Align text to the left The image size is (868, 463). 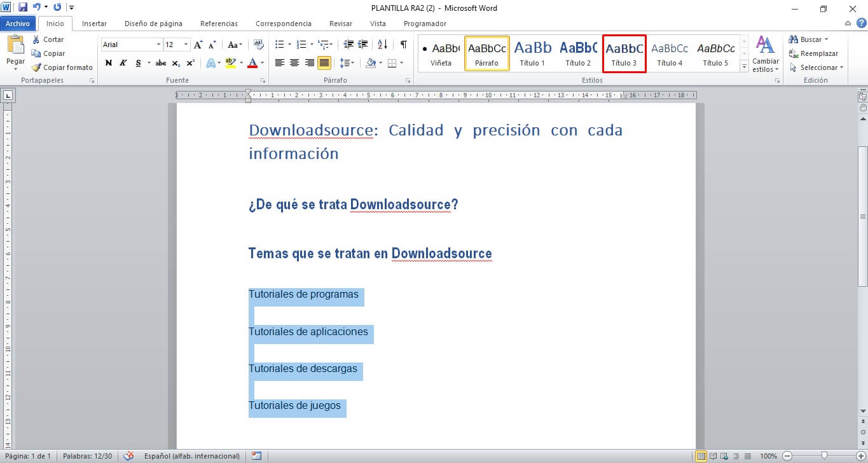tap(279, 63)
